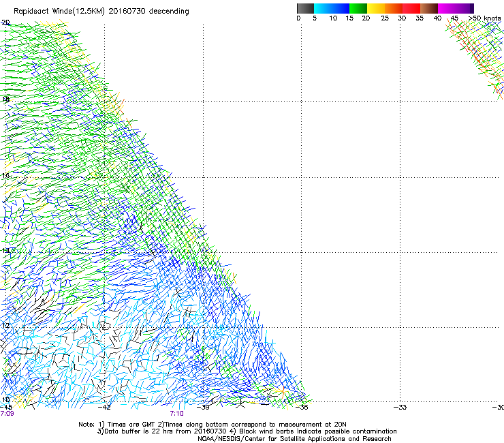Viewport: 504px width, 443px height.
Task: Click the longitude label '-45' on bottom axis
Action: (6, 408)
